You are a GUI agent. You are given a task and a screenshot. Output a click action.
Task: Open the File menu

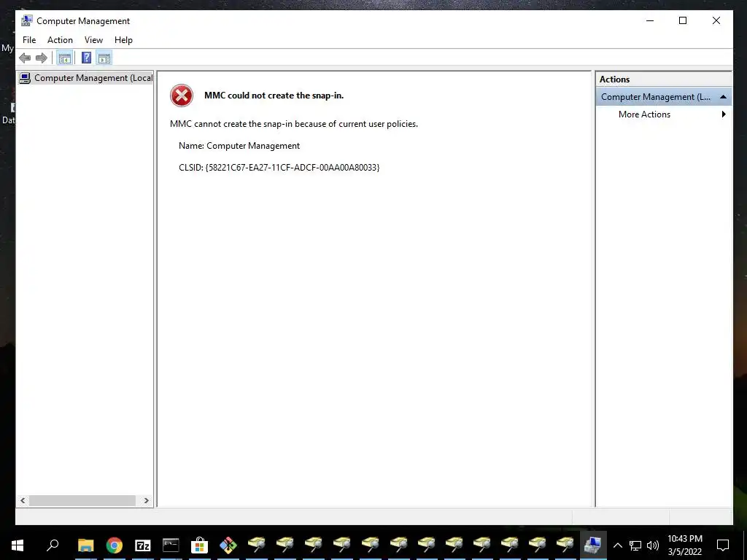[x=29, y=40]
